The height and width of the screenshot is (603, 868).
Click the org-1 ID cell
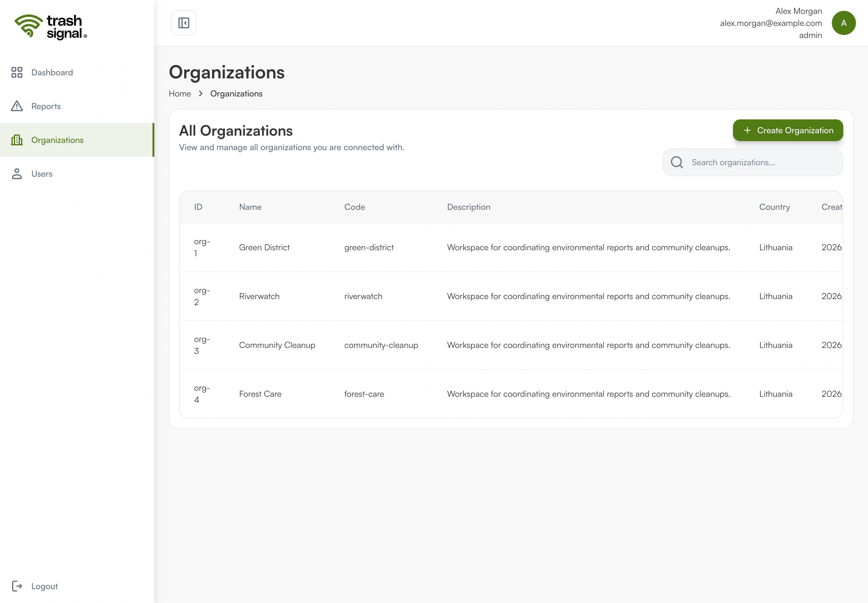tap(202, 248)
